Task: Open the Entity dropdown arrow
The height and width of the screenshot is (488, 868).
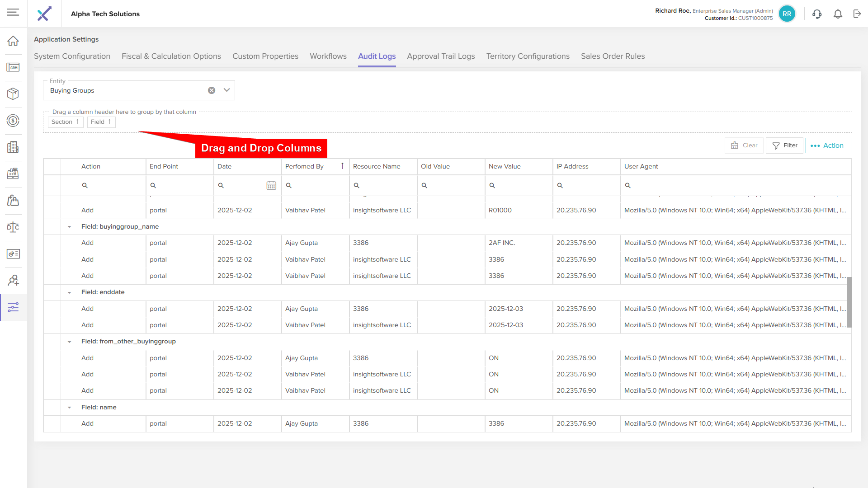Action: tap(227, 90)
